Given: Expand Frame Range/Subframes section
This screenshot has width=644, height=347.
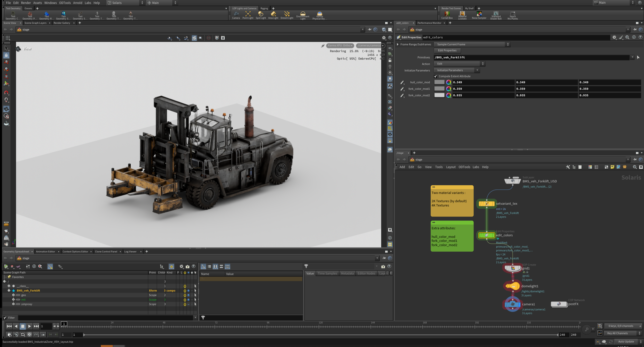Looking at the screenshot, I should (398, 44).
